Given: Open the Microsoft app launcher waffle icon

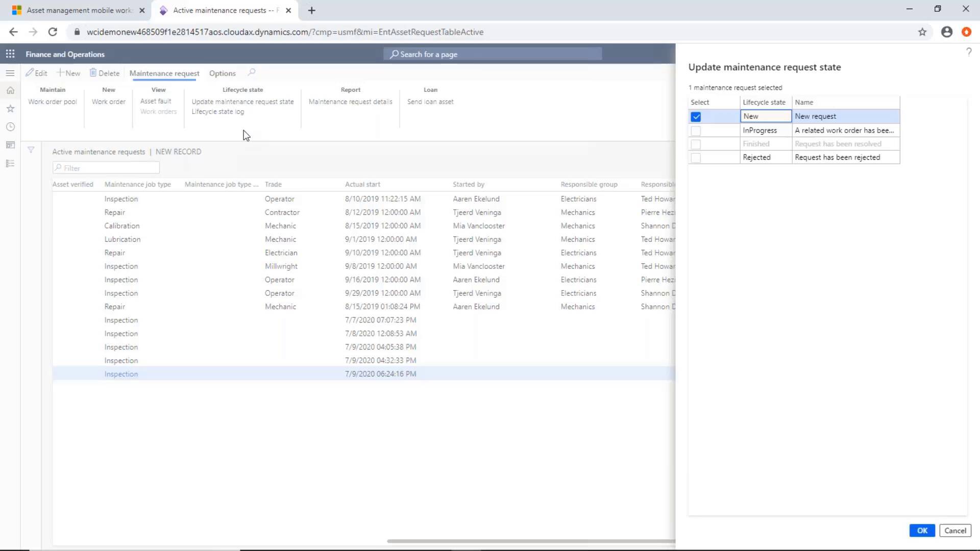Looking at the screenshot, I should [10, 54].
